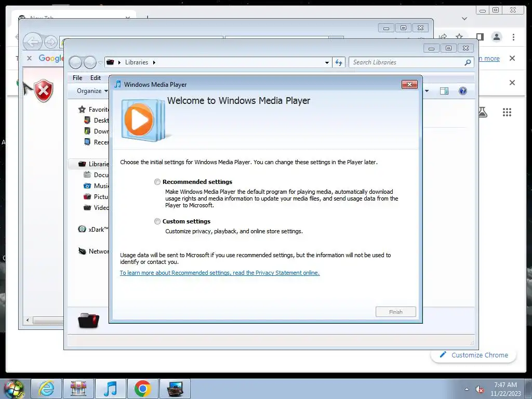
Task: Select the Recommended settings radio button
Action: click(157, 182)
